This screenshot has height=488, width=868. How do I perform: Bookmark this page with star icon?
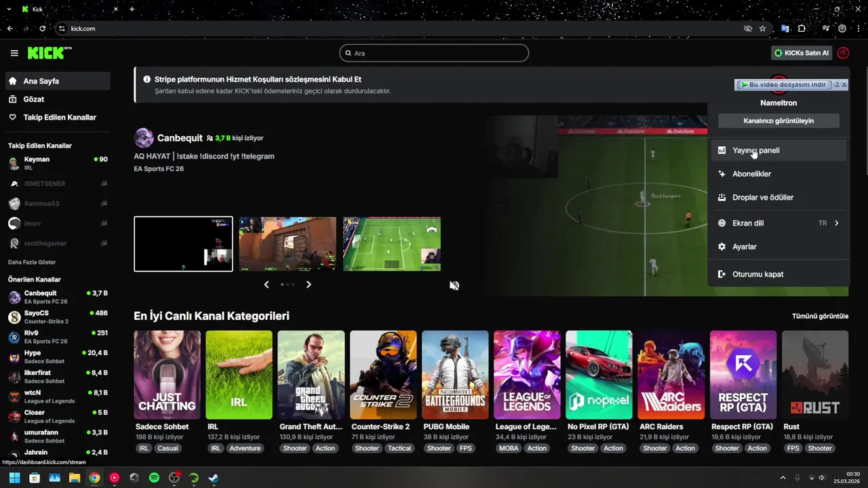pos(763,28)
